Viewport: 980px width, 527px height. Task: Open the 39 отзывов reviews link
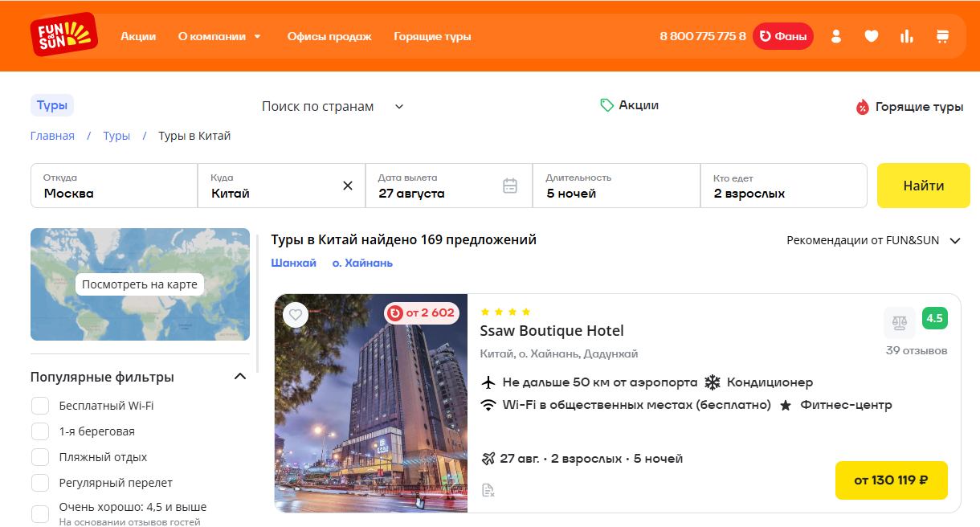point(917,350)
